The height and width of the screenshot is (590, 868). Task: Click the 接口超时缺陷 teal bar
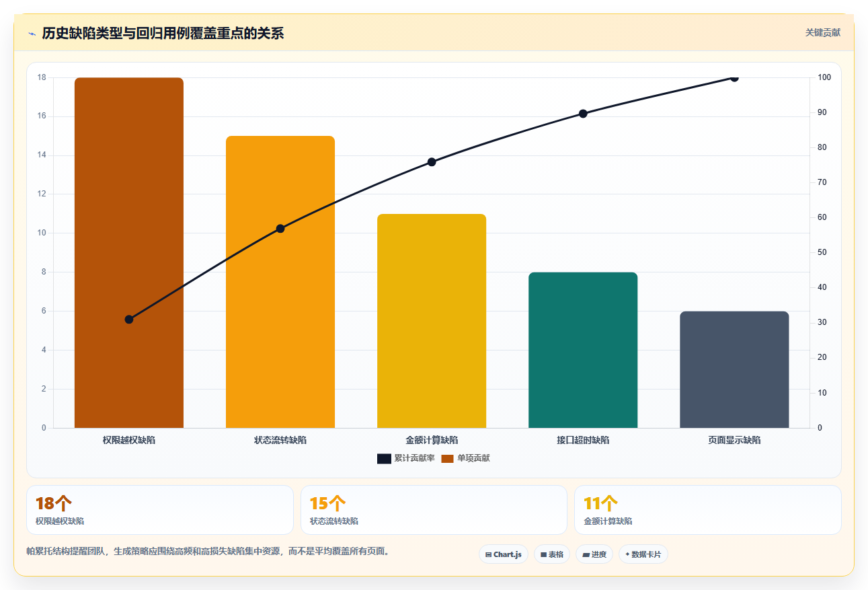(x=583, y=350)
